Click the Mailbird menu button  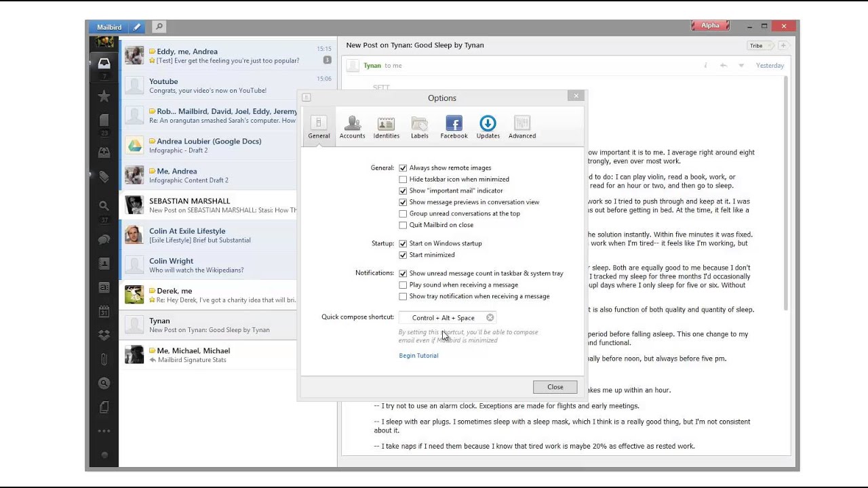point(109,27)
